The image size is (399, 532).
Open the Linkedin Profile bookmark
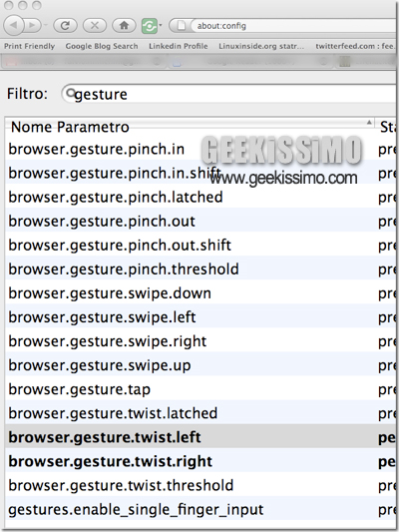(179, 46)
